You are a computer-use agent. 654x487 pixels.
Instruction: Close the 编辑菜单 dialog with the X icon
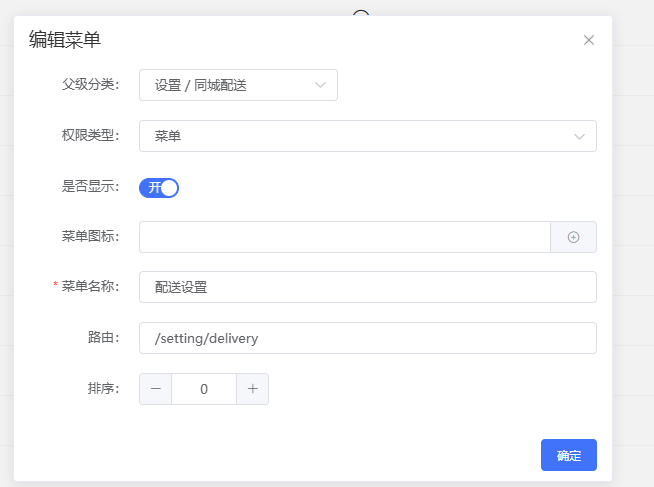(589, 40)
